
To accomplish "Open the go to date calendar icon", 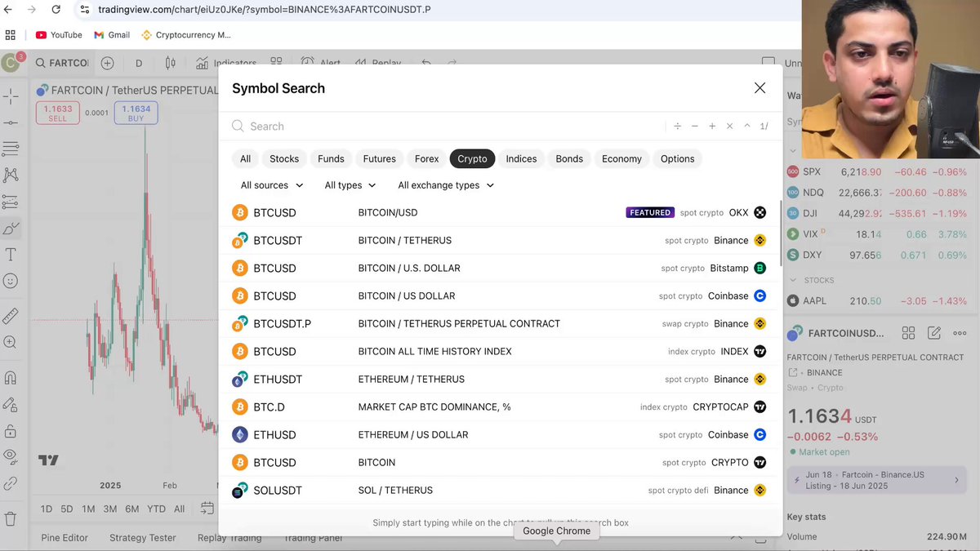I will pos(207,508).
